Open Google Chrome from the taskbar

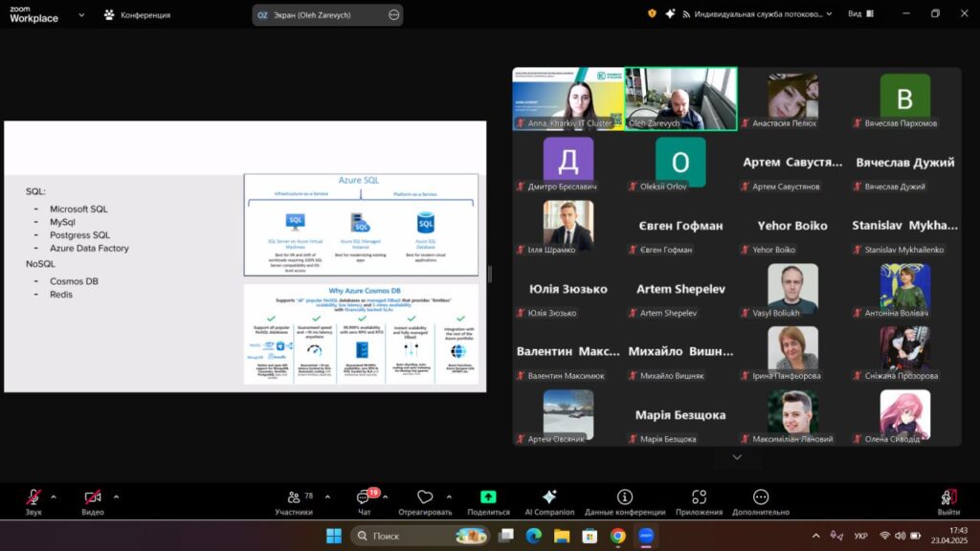coord(617,536)
